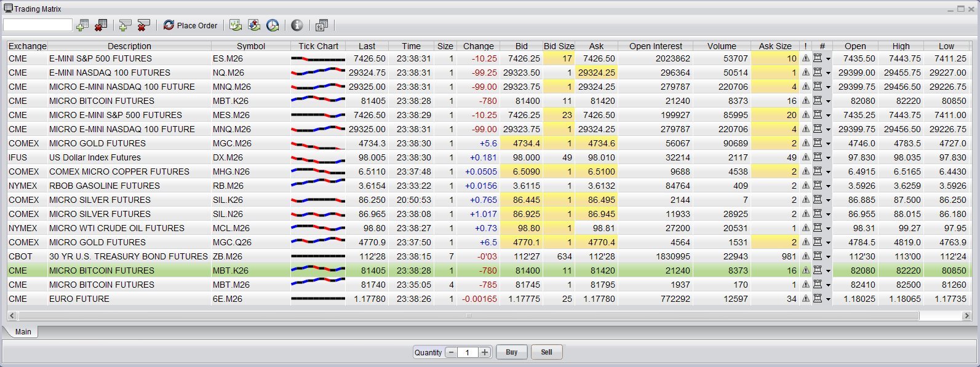The height and width of the screenshot is (367, 980).
Task: Click the horizontal scrollbar right arrow
Action: (966, 315)
